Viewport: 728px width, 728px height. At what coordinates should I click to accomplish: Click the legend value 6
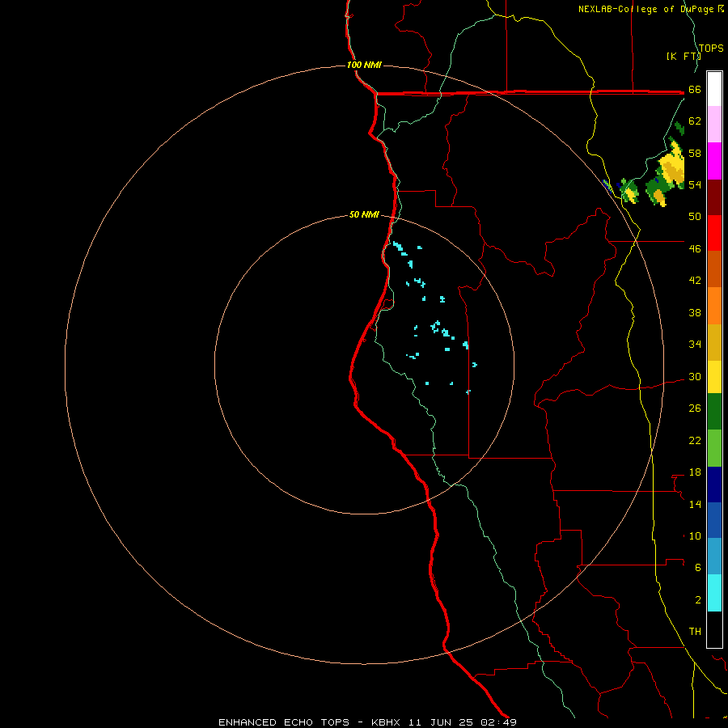(x=698, y=567)
